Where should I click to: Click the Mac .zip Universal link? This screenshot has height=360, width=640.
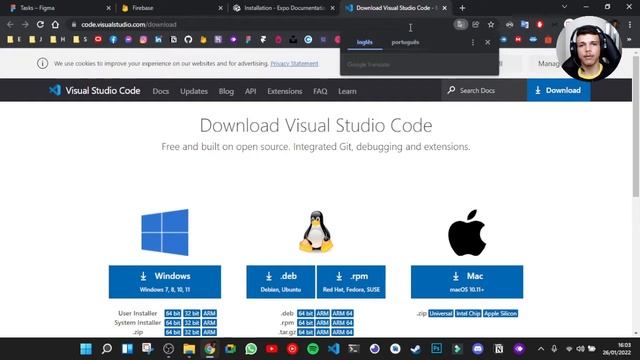coord(441,313)
